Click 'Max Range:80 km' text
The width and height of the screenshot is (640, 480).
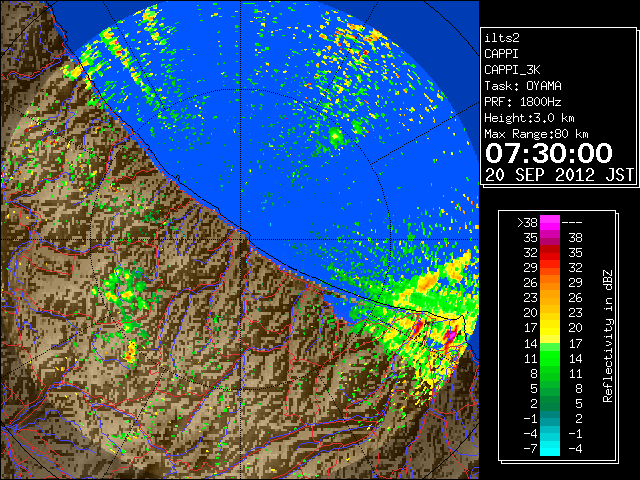coord(536,134)
